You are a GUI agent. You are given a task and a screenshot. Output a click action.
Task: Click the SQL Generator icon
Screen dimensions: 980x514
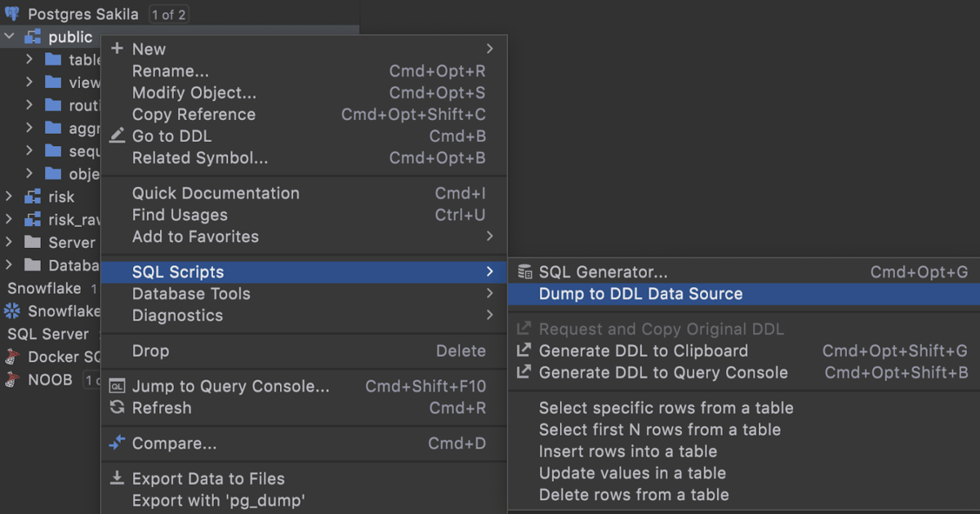524,273
